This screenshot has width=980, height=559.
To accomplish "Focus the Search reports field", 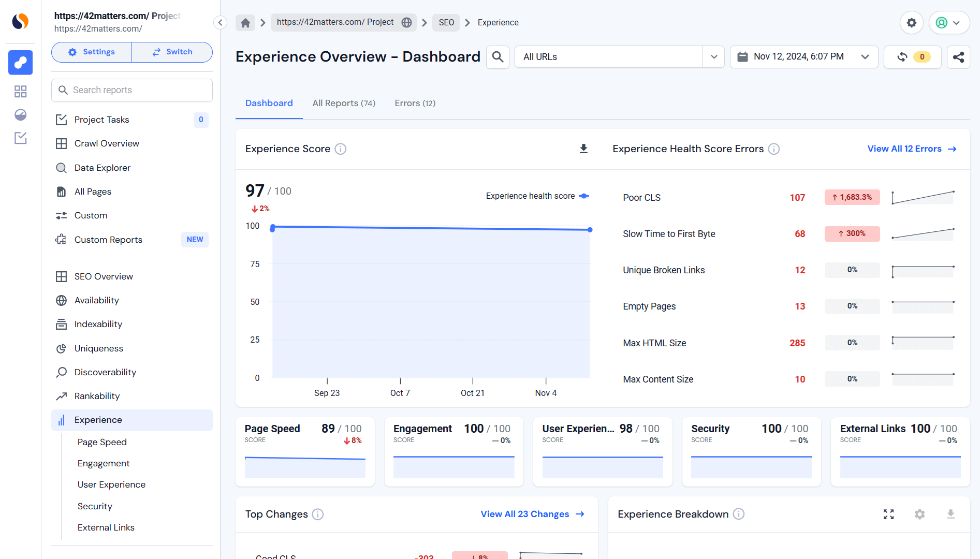I will (132, 90).
